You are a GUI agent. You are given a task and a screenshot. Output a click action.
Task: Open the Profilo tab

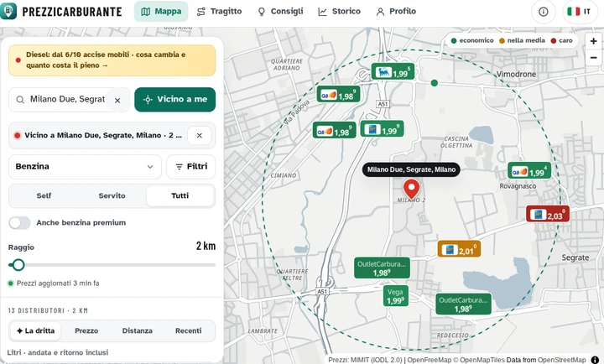point(396,12)
